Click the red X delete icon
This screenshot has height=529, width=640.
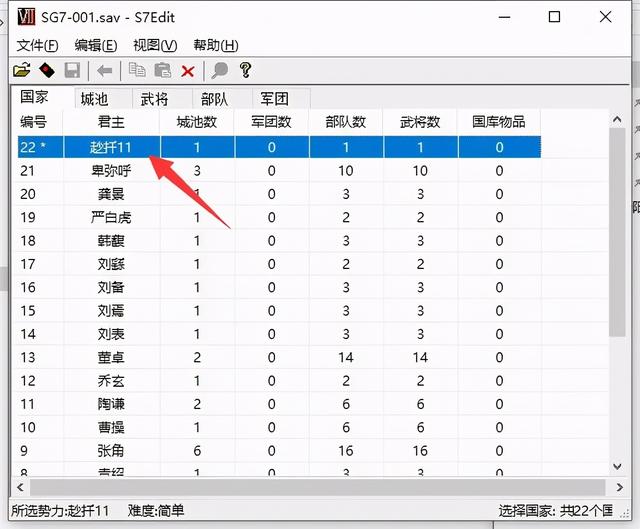tap(187, 71)
